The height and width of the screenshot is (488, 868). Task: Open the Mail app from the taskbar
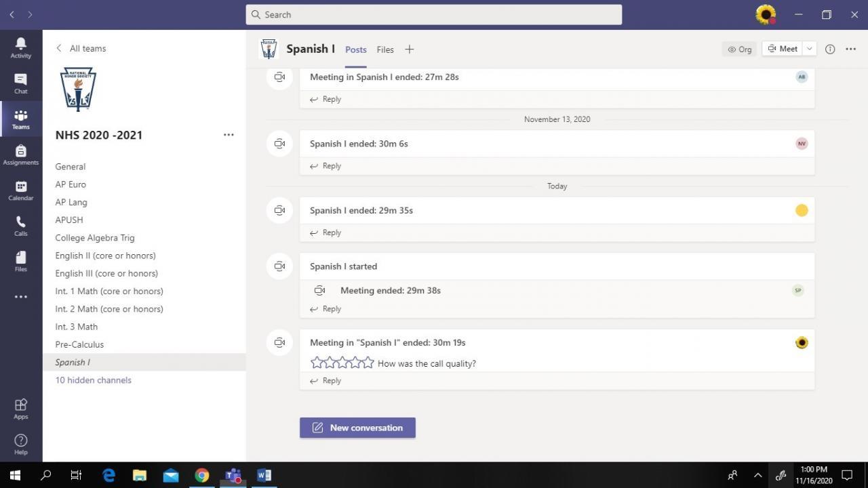[x=171, y=475]
